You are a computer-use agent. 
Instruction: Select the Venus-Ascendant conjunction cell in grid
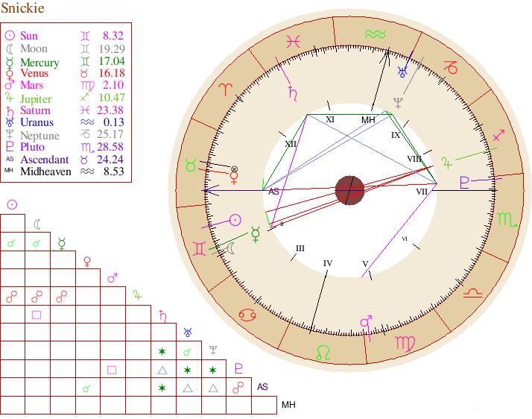tap(88, 388)
